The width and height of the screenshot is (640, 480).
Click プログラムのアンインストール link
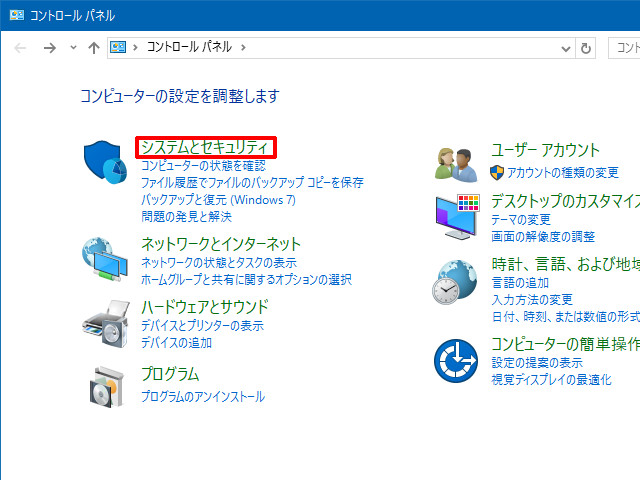(203, 396)
